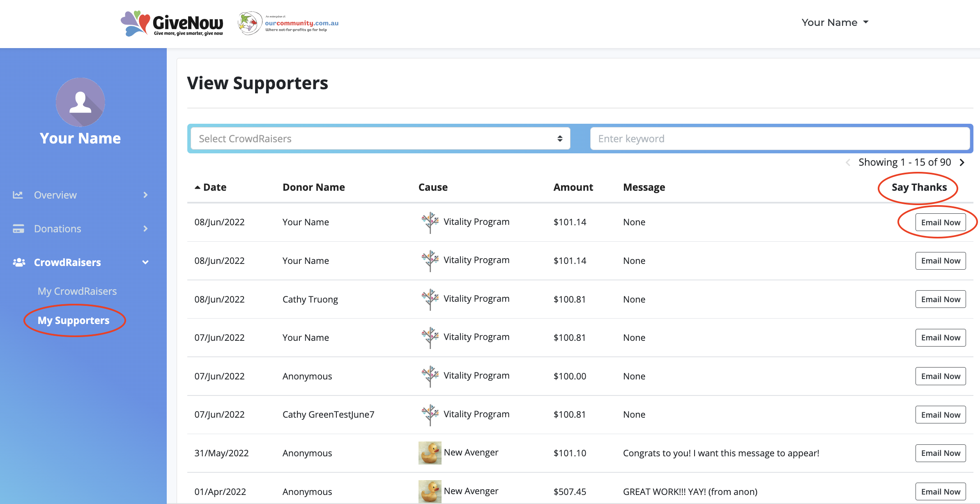The width and height of the screenshot is (980, 504).
Task: Click the New Avenger duck thumbnail for 31/May
Action: [430, 453]
